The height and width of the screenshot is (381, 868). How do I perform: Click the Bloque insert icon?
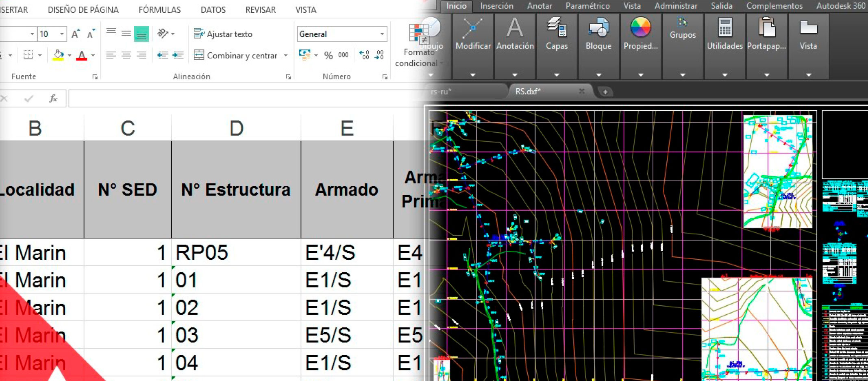click(x=598, y=28)
